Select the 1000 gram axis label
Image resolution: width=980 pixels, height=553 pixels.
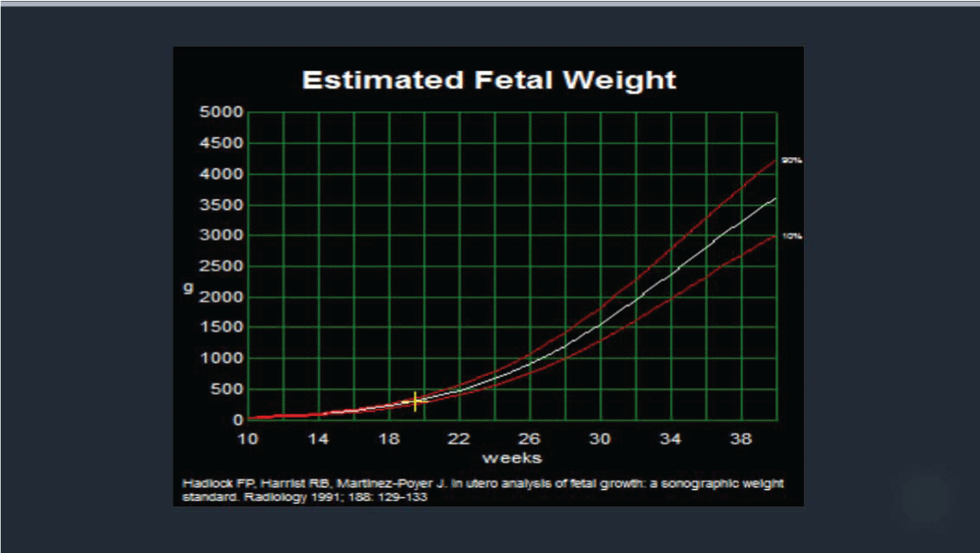(x=220, y=359)
